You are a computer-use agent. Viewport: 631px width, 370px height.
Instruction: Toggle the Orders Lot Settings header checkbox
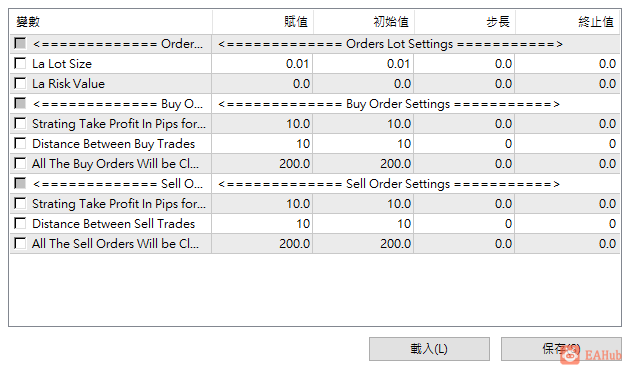pos(20,43)
